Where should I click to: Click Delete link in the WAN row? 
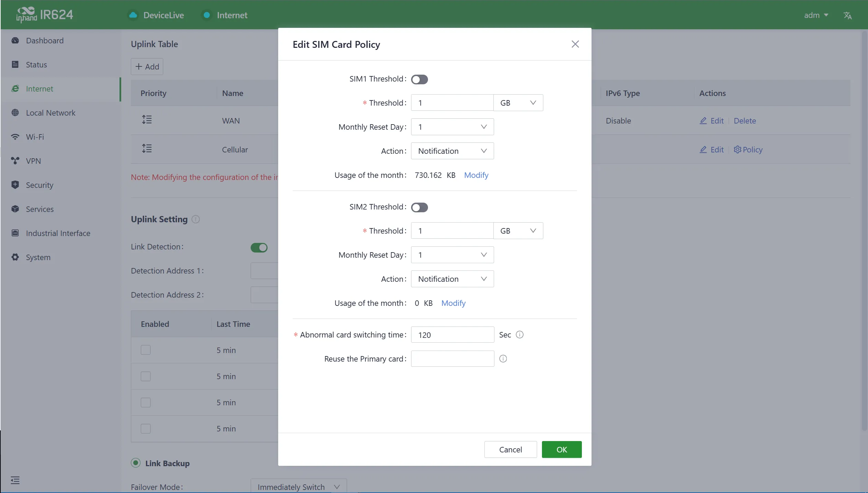[x=745, y=121]
